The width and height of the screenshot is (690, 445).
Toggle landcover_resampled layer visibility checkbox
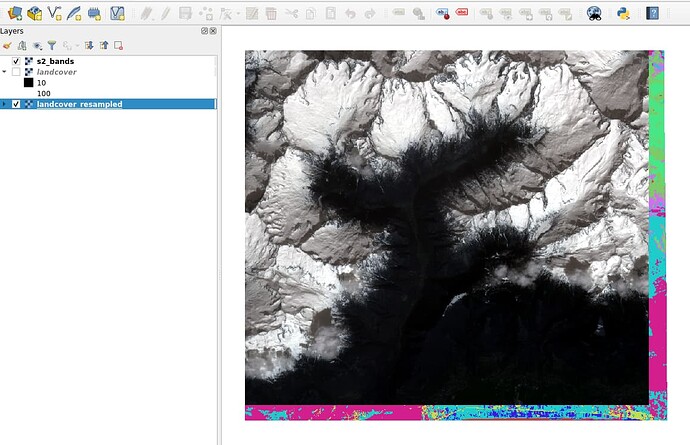tap(16, 104)
